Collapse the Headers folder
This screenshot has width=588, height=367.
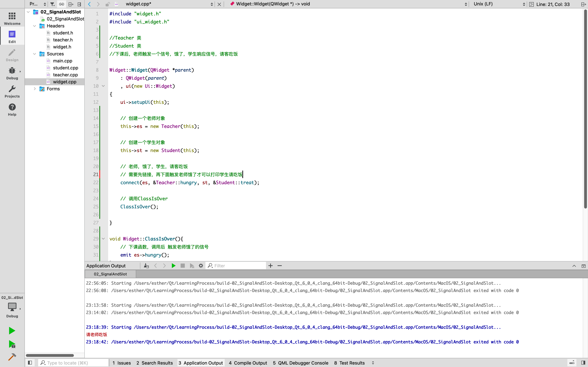pyautogui.click(x=34, y=26)
